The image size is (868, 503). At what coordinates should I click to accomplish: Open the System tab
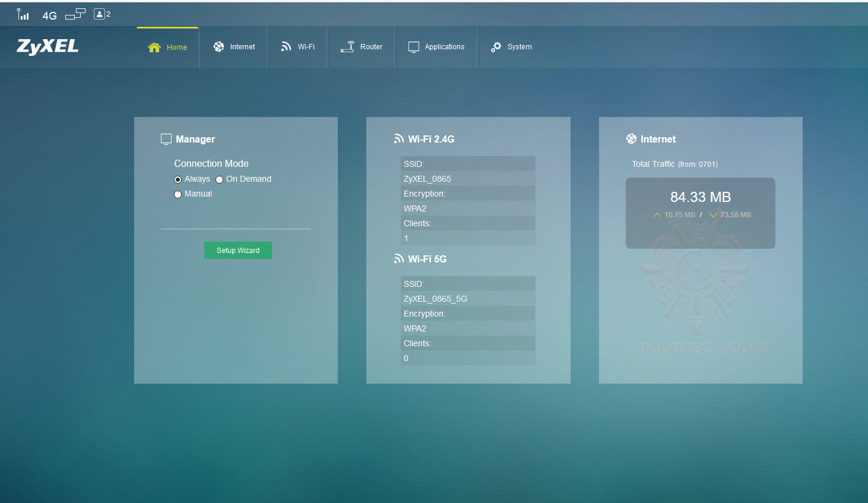click(x=512, y=47)
